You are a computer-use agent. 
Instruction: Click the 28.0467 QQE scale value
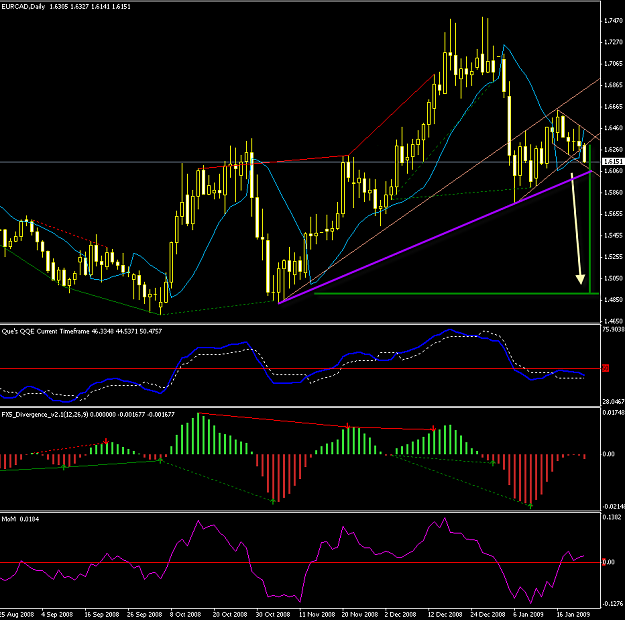pyautogui.click(x=613, y=402)
